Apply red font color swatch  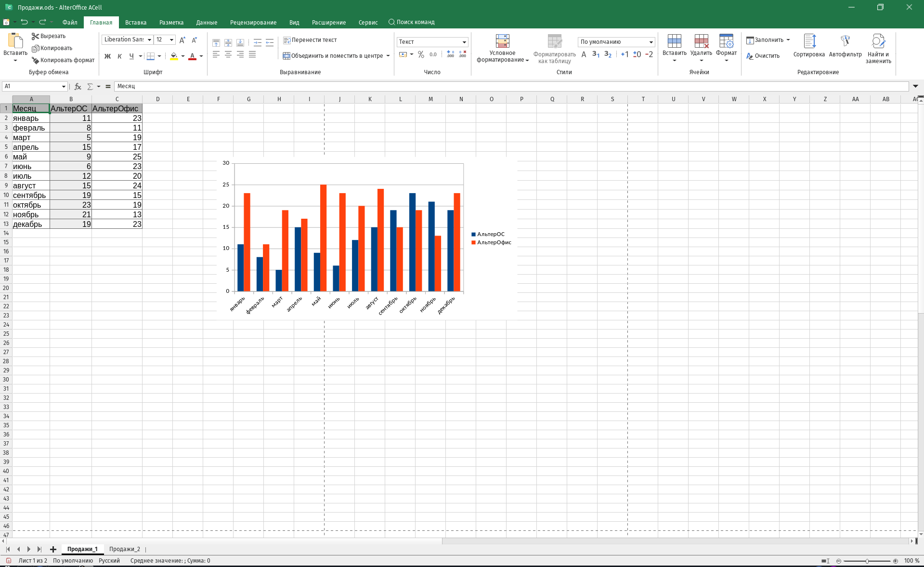(193, 56)
